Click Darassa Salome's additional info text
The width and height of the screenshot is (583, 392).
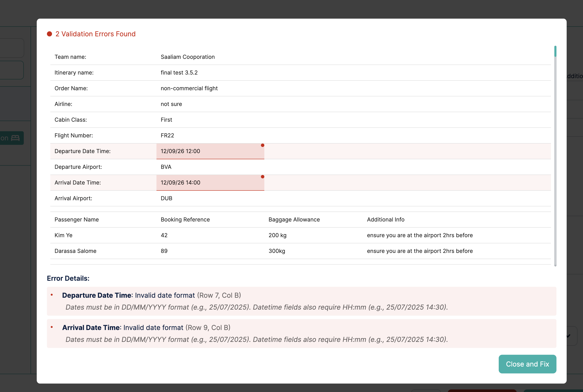420,251
